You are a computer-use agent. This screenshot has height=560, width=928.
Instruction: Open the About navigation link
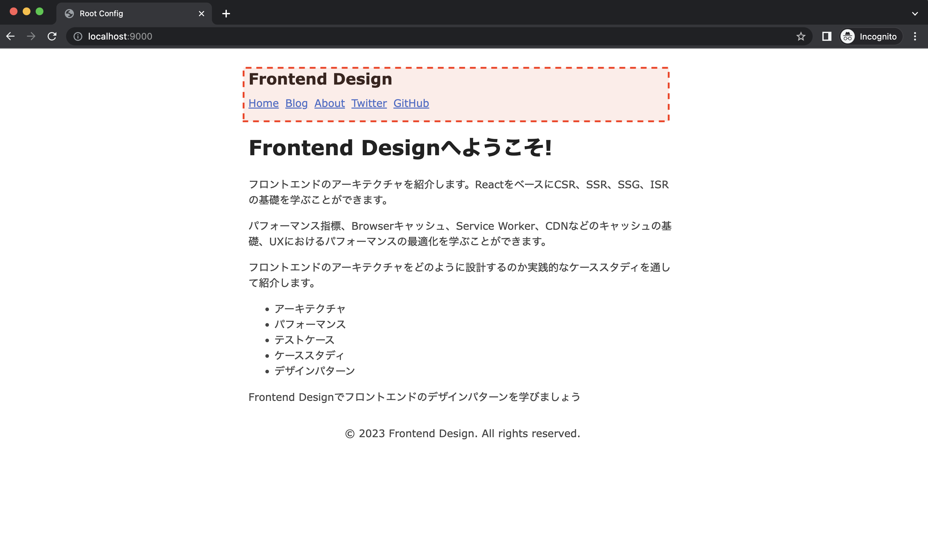coord(330,103)
